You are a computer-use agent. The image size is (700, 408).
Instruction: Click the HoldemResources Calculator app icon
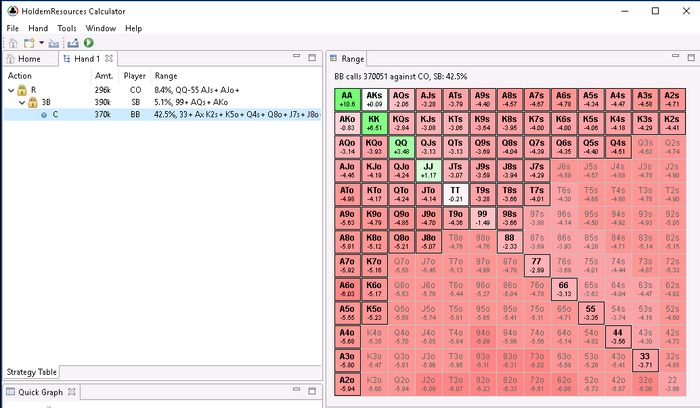tap(12, 11)
